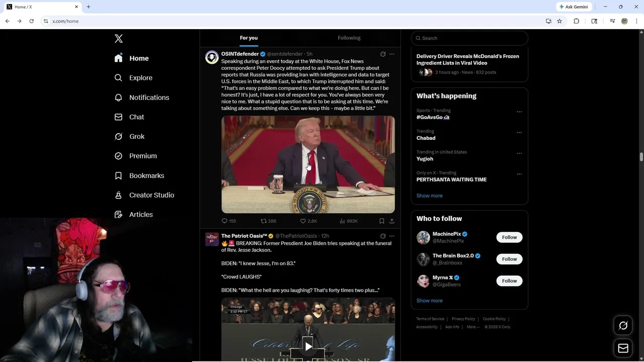The height and width of the screenshot is (362, 644).
Task: Select the Home / X browser tab
Action: (42, 7)
